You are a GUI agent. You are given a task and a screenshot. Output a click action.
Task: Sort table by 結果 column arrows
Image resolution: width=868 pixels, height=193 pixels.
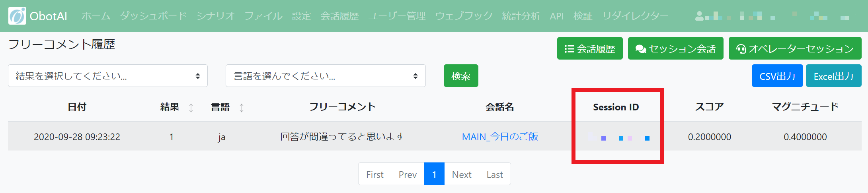coord(191,107)
